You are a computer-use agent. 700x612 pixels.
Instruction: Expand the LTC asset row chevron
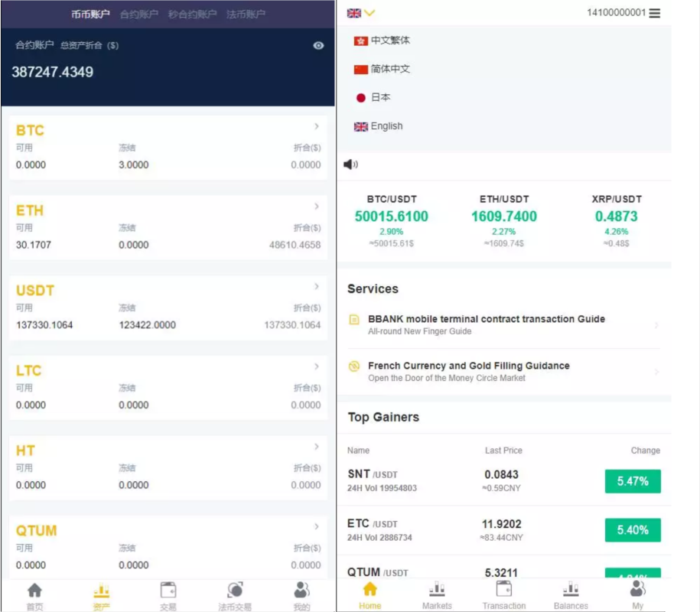317,366
